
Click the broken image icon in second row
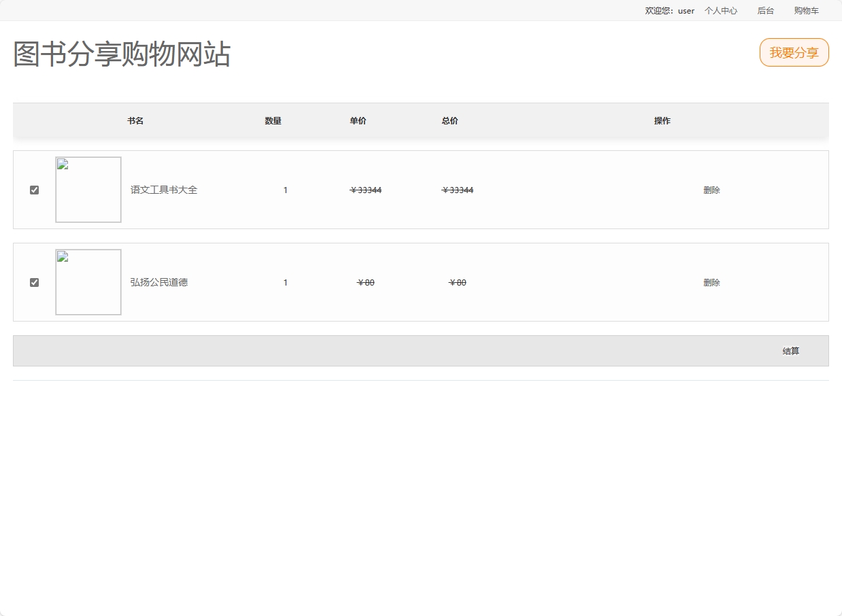click(x=62, y=256)
